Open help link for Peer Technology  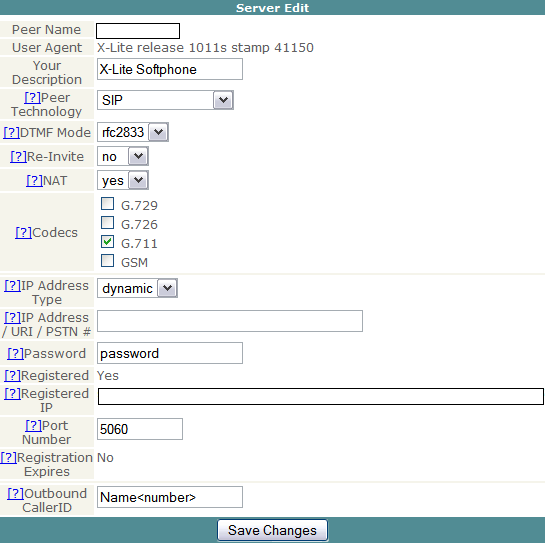click(x=32, y=98)
